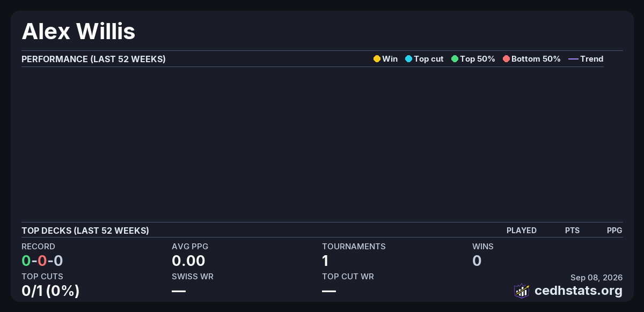Toggle the yellow Win legend marker

tap(377, 59)
